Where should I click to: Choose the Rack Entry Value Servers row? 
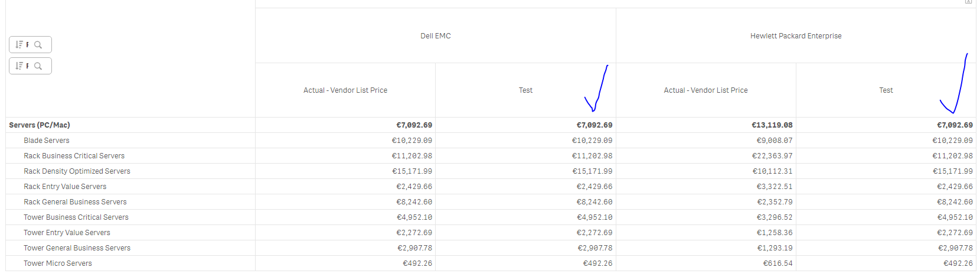click(65, 187)
